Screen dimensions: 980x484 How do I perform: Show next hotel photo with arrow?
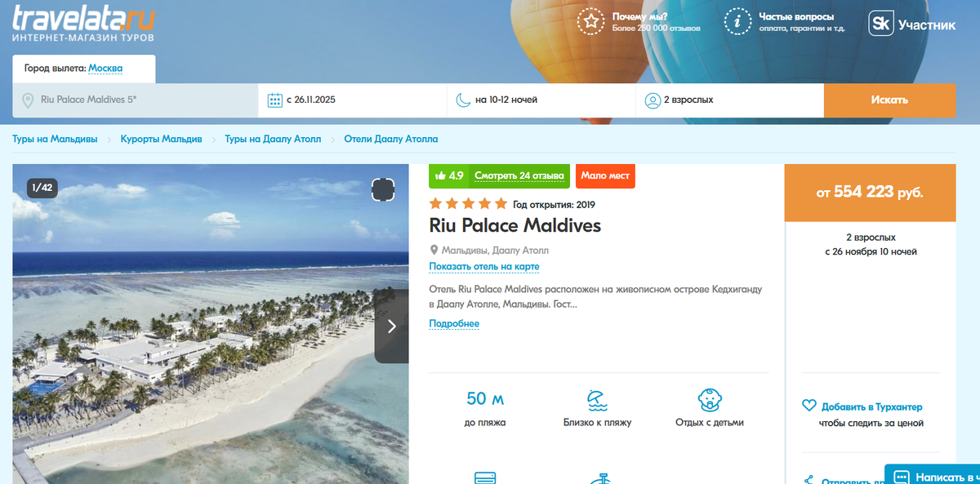coord(391,326)
